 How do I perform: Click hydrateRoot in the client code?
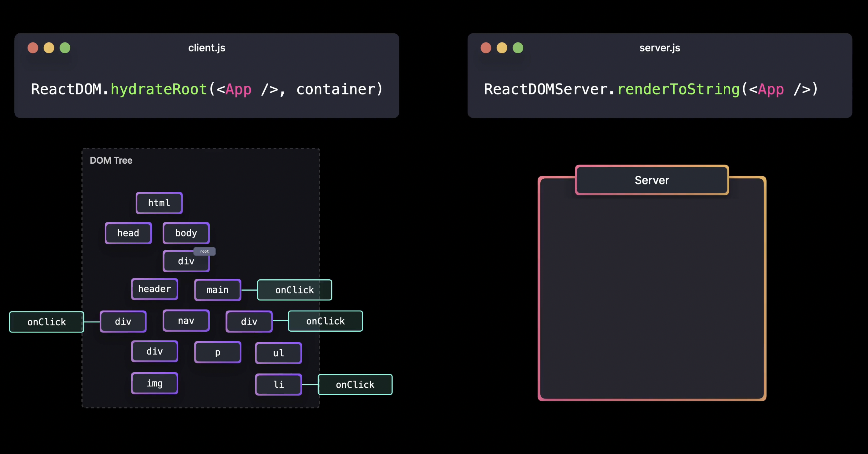tap(159, 89)
